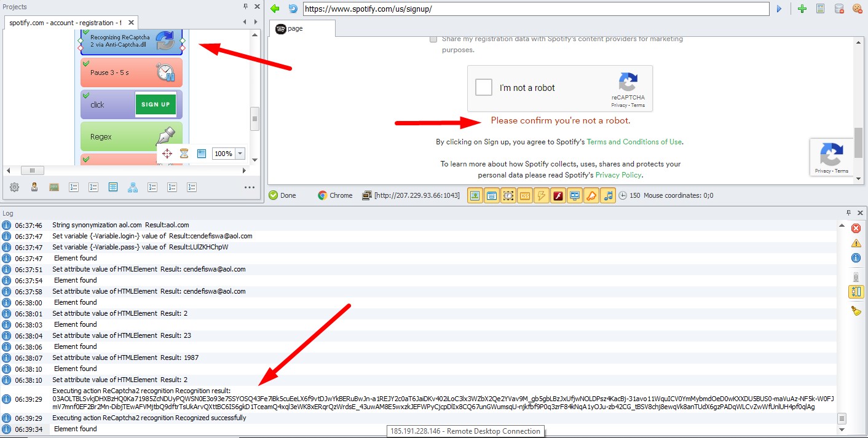This screenshot has width=868, height=438.
Task: Click the database cache icon in toolbar
Action: coord(838,9)
